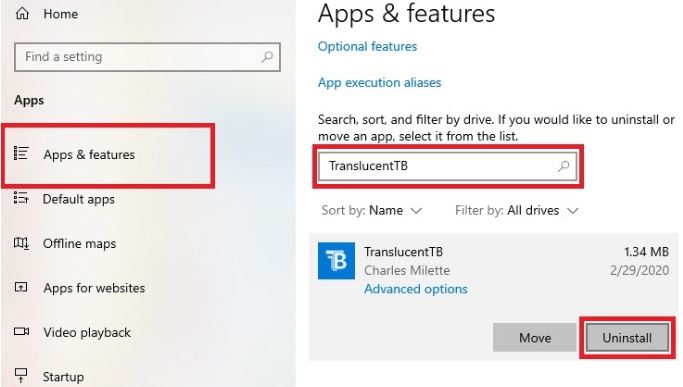Viewport: 683px width, 387px height.
Task: Click the Home house icon
Action: coord(22,14)
